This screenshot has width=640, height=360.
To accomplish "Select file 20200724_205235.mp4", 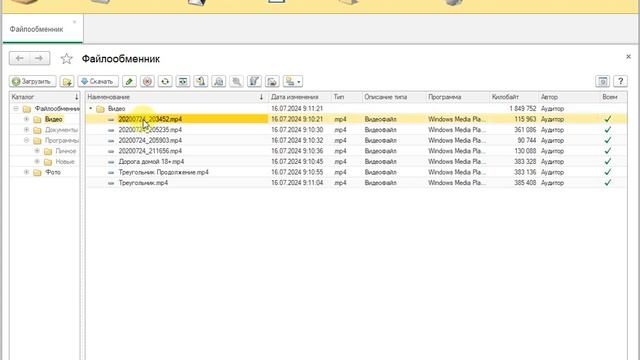I will [150, 130].
